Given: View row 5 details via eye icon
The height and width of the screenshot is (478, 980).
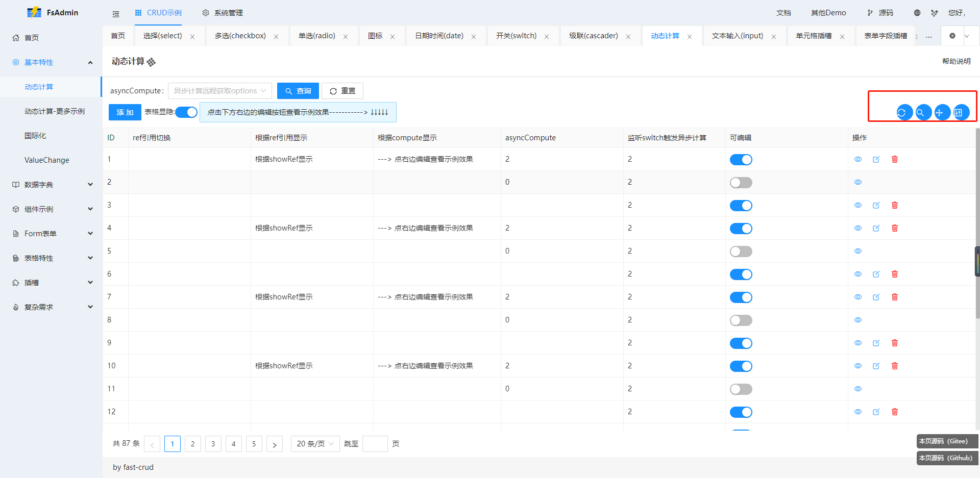Looking at the screenshot, I should (858, 251).
